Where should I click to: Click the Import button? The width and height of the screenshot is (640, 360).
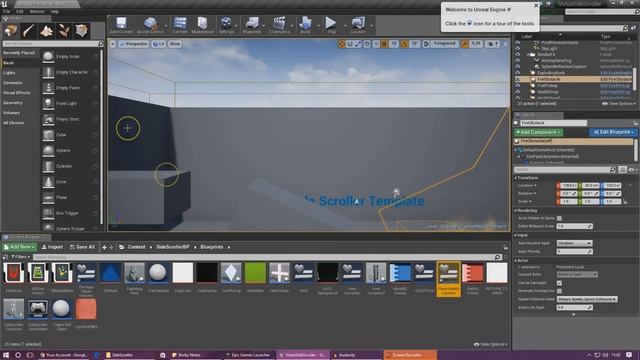tap(52, 247)
